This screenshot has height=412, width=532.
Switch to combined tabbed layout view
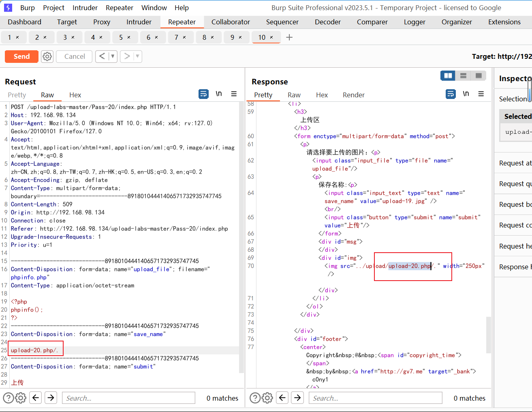pyautogui.click(x=479, y=76)
